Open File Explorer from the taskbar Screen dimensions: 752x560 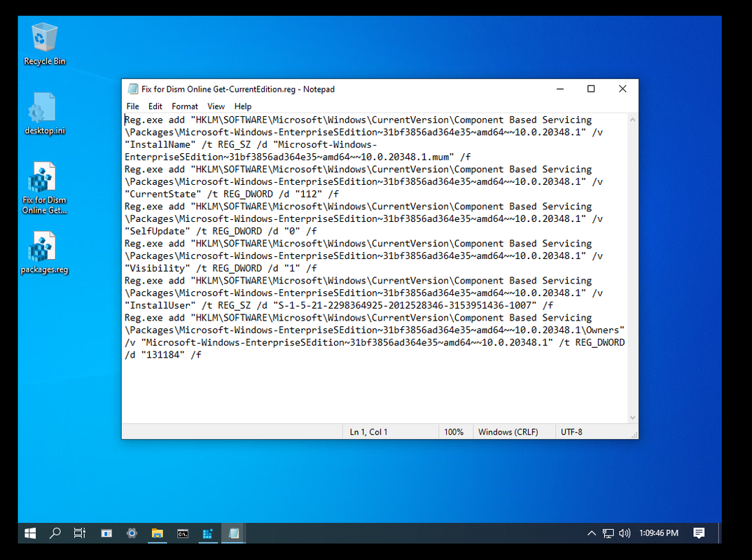coord(158,533)
